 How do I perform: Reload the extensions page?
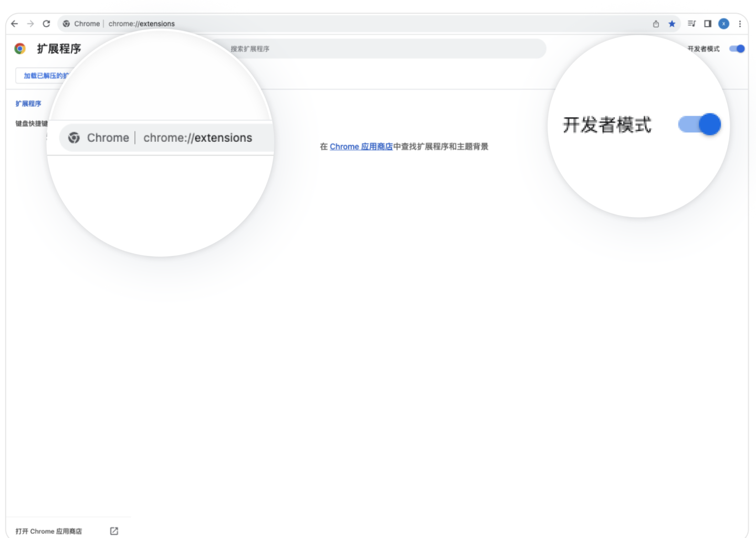[x=46, y=24]
